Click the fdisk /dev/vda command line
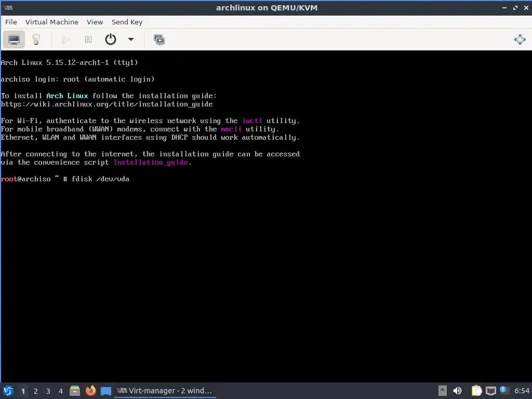 pos(100,179)
